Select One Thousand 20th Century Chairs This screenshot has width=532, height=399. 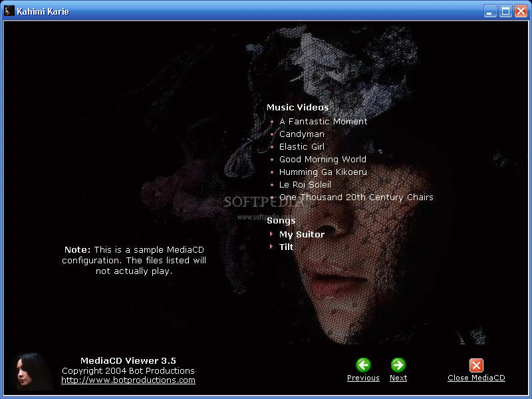tap(356, 197)
